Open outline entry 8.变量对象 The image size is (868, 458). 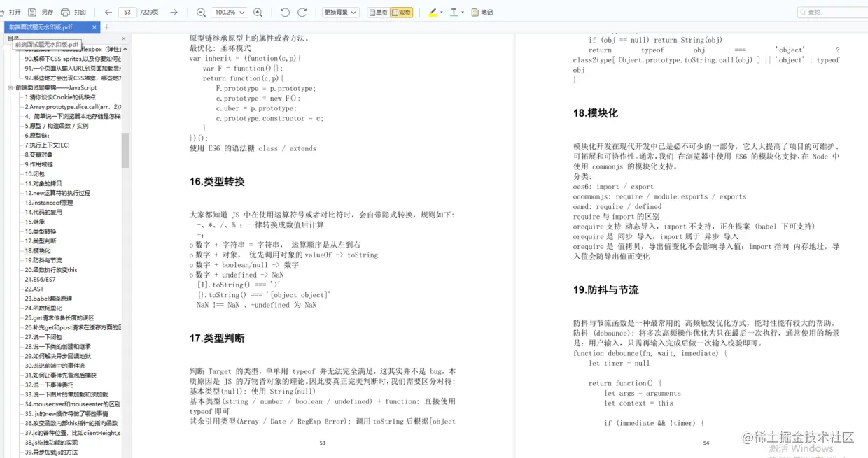click(39, 155)
